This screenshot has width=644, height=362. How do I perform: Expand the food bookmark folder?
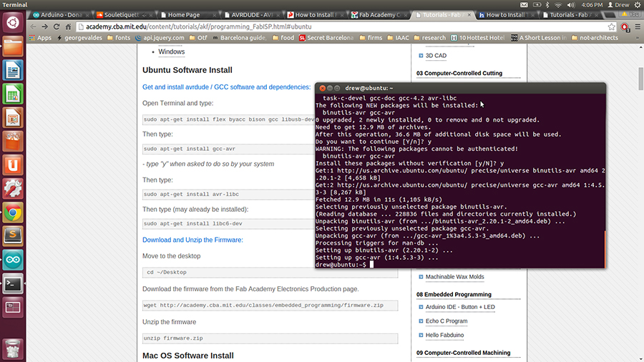pyautogui.click(x=283, y=38)
